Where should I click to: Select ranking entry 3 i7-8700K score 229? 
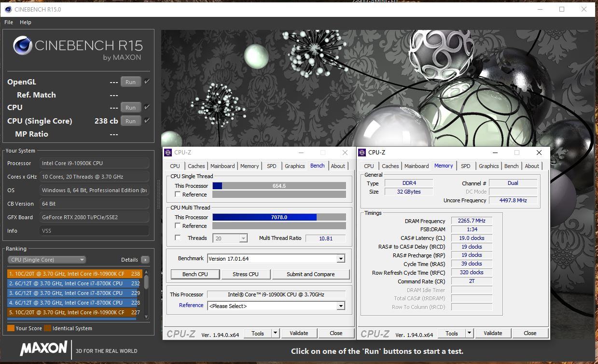[75, 293]
